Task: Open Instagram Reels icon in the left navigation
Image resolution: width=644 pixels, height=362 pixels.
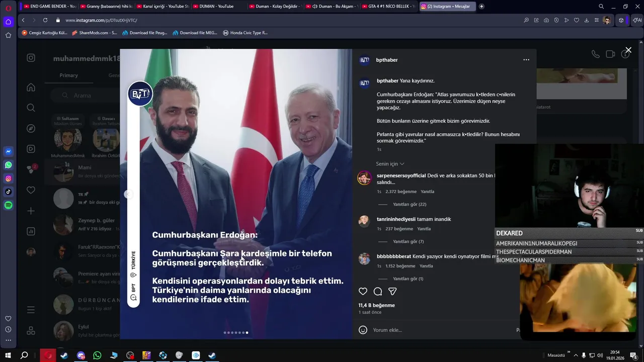Action: (x=31, y=149)
